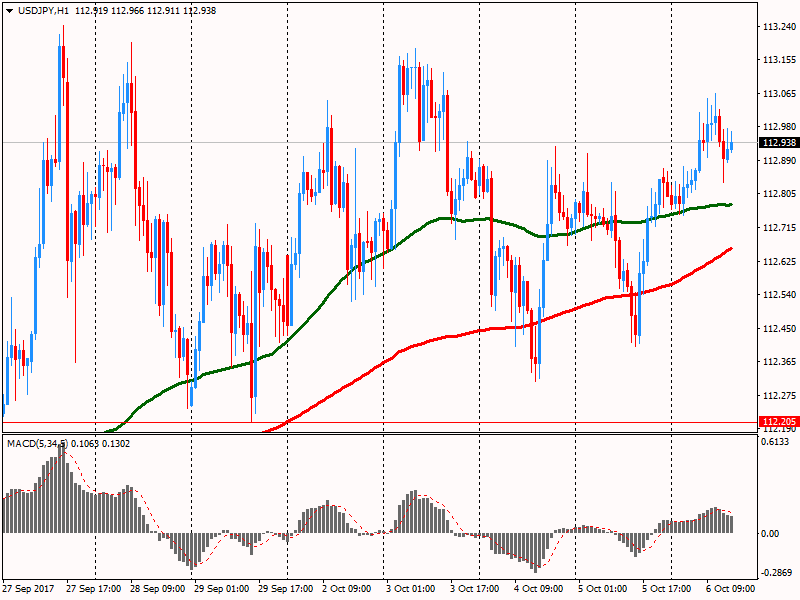Viewport: 800px width, 600px height.
Task: Select MACD scale zero level 0.00
Action: click(x=770, y=534)
